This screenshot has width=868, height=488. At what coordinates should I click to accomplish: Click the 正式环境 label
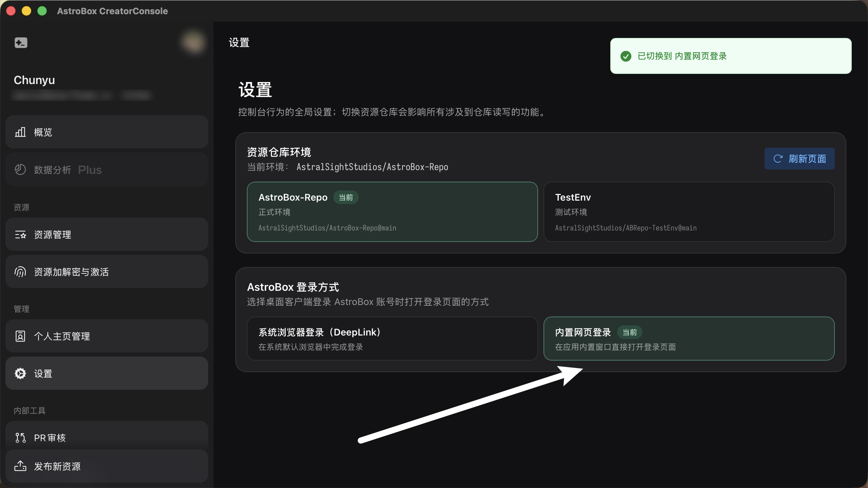pos(274,212)
